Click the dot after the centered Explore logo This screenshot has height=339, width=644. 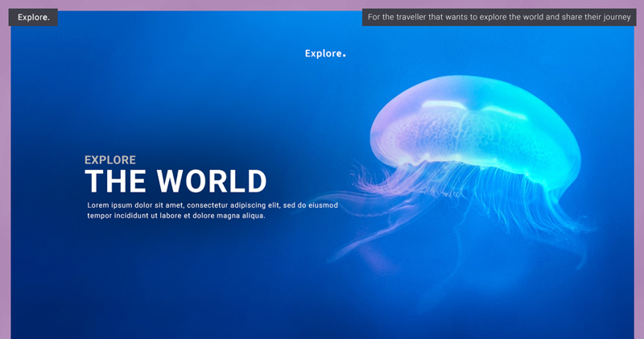click(x=344, y=56)
